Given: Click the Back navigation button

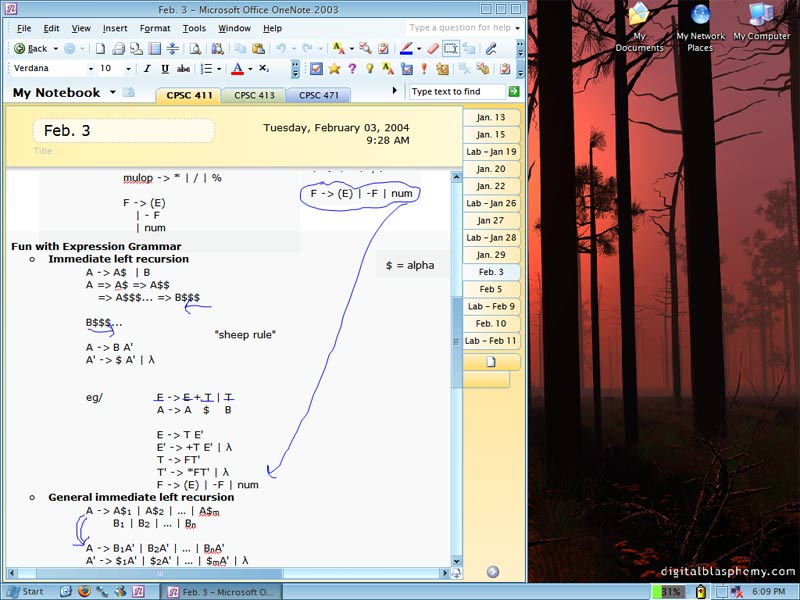Looking at the screenshot, I should click(x=31, y=48).
